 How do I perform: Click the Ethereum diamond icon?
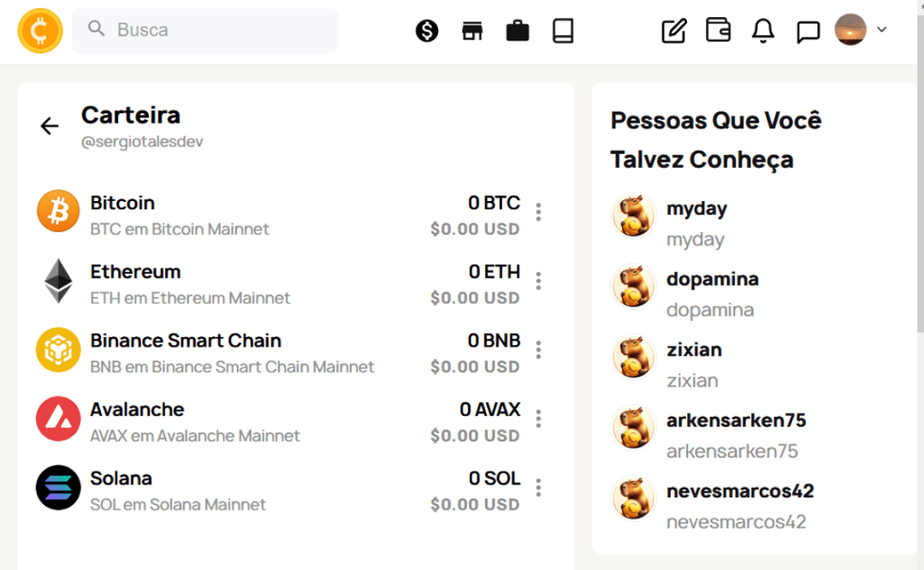click(x=58, y=281)
